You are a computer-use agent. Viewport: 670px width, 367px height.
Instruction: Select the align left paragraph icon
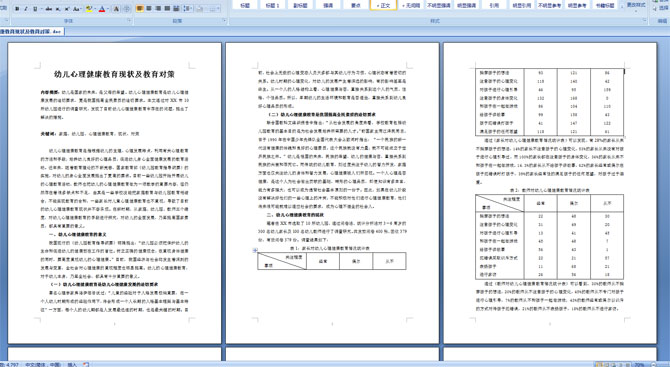139,8
